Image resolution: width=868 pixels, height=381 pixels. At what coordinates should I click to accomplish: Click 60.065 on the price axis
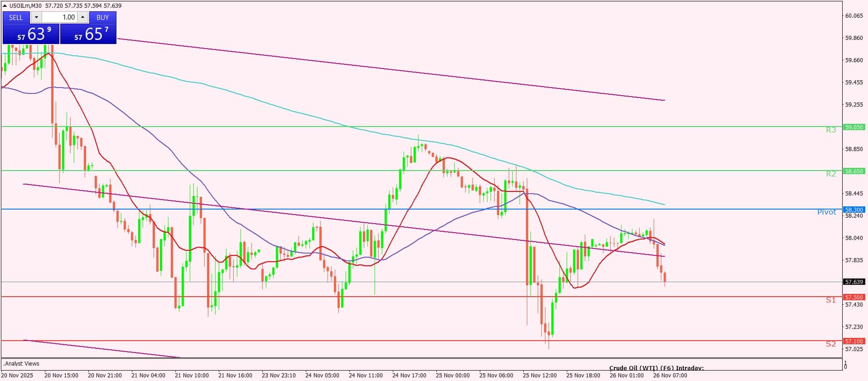[854, 16]
